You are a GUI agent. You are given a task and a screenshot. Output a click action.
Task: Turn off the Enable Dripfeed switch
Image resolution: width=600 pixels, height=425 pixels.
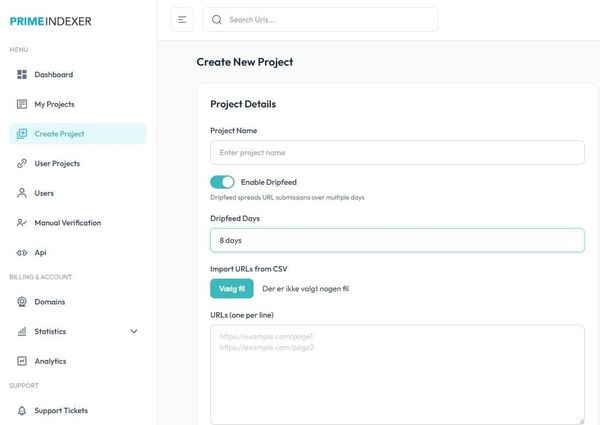tap(222, 182)
